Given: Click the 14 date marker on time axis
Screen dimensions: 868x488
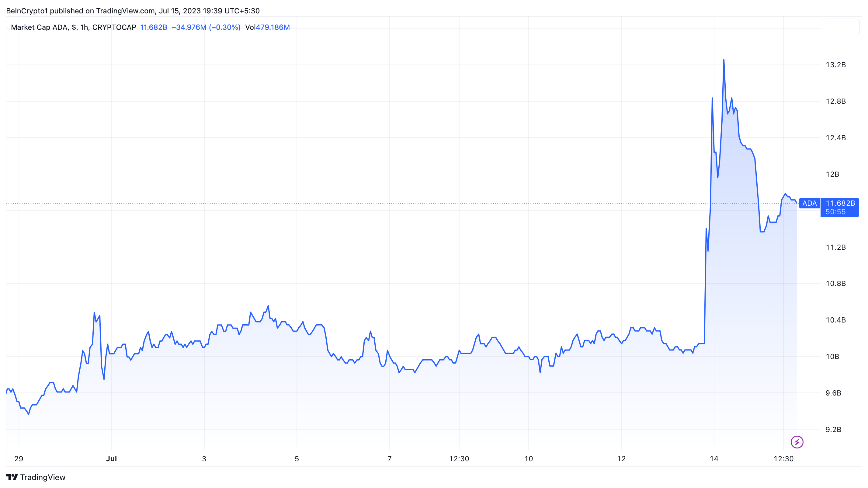Looking at the screenshot, I should point(714,459).
